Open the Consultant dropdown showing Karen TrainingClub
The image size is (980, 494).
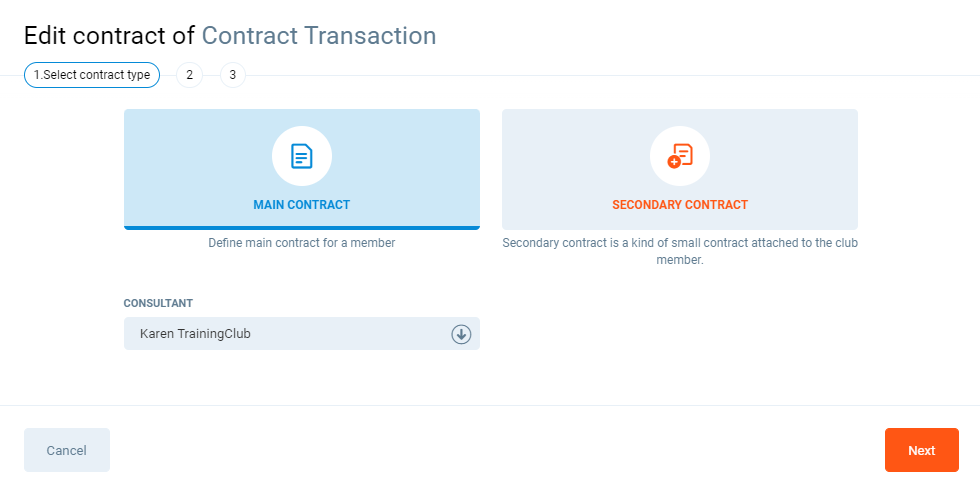pos(301,334)
